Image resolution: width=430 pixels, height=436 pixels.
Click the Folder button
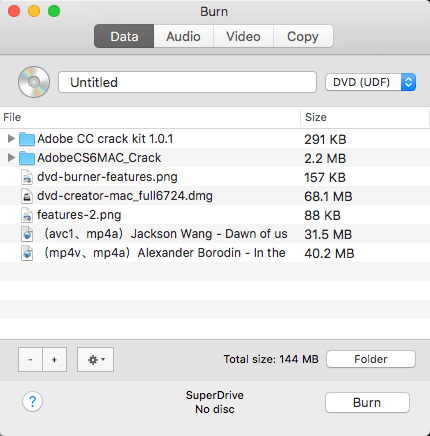[371, 359]
